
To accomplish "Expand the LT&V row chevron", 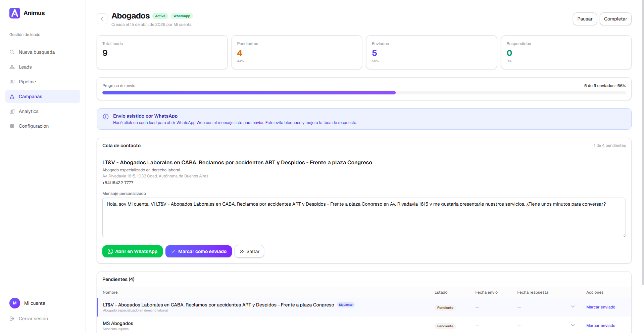I will pos(573,307).
